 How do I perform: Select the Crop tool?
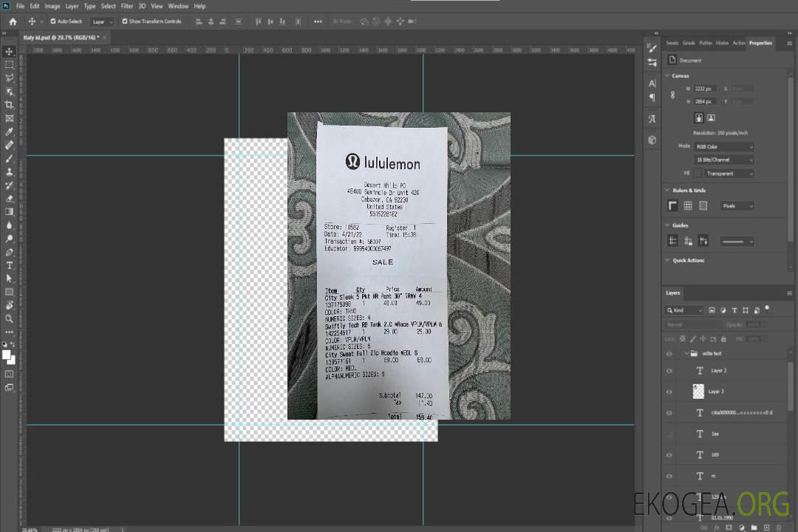pyautogui.click(x=9, y=105)
